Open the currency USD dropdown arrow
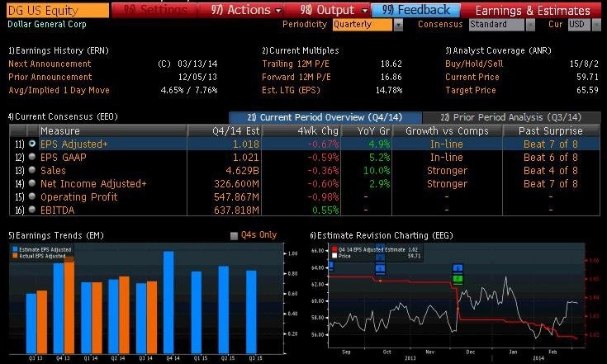Image resolution: width=607 pixels, height=364 pixels. coord(596,25)
